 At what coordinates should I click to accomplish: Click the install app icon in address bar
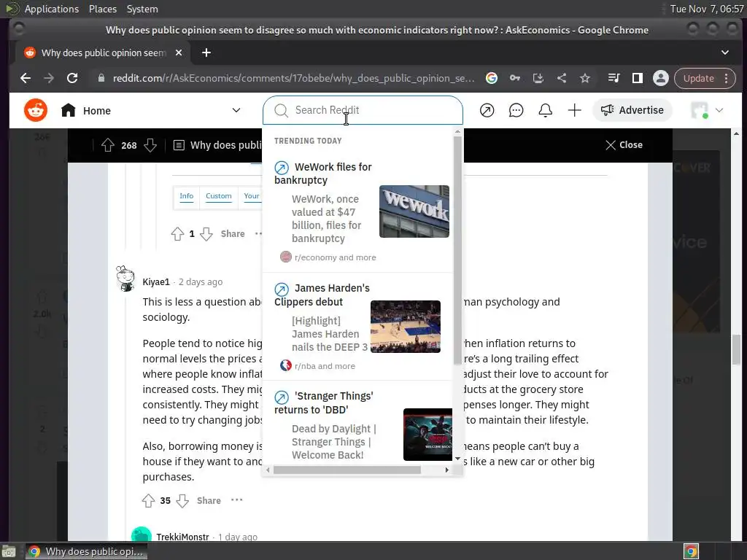[x=538, y=78]
